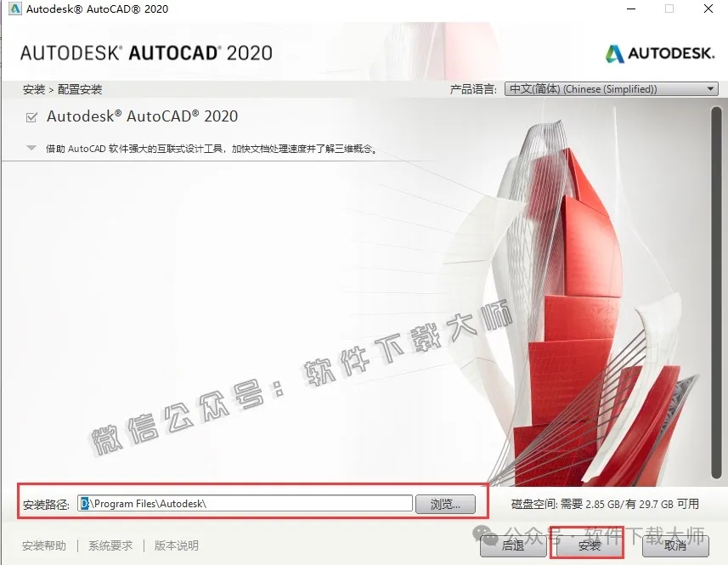Open the 系统要求 system requirements link

click(x=110, y=546)
